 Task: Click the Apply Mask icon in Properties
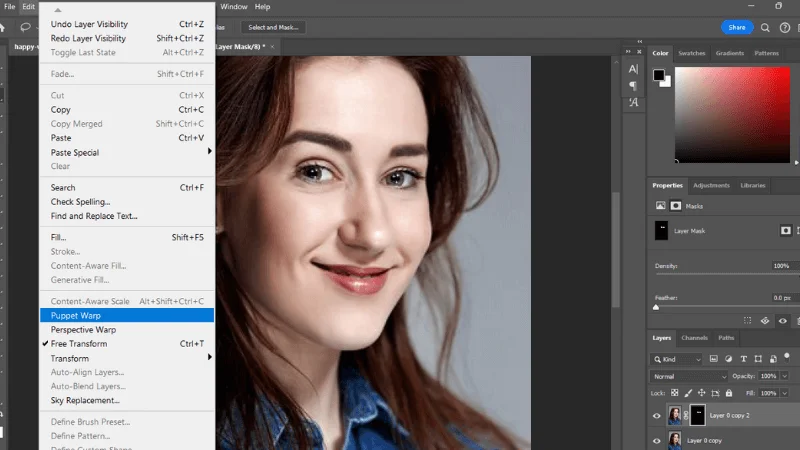pos(765,320)
